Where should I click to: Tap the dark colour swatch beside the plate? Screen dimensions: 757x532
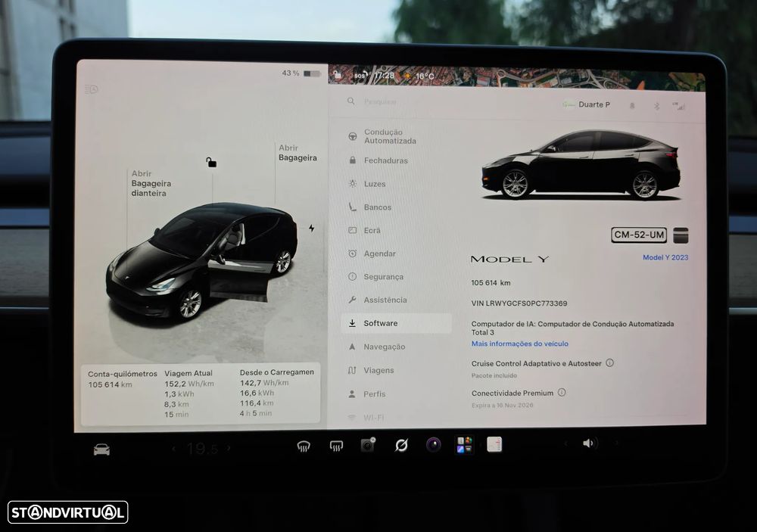tap(681, 235)
